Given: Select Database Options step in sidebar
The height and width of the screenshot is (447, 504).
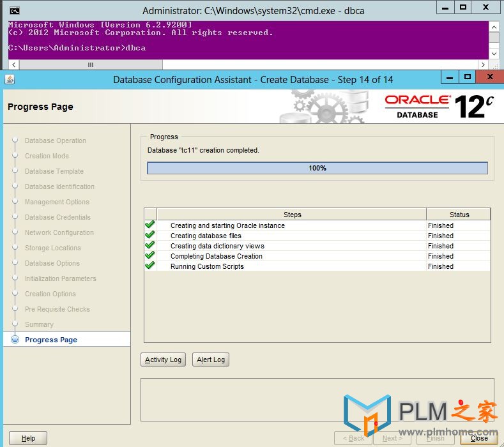Looking at the screenshot, I should [x=52, y=263].
